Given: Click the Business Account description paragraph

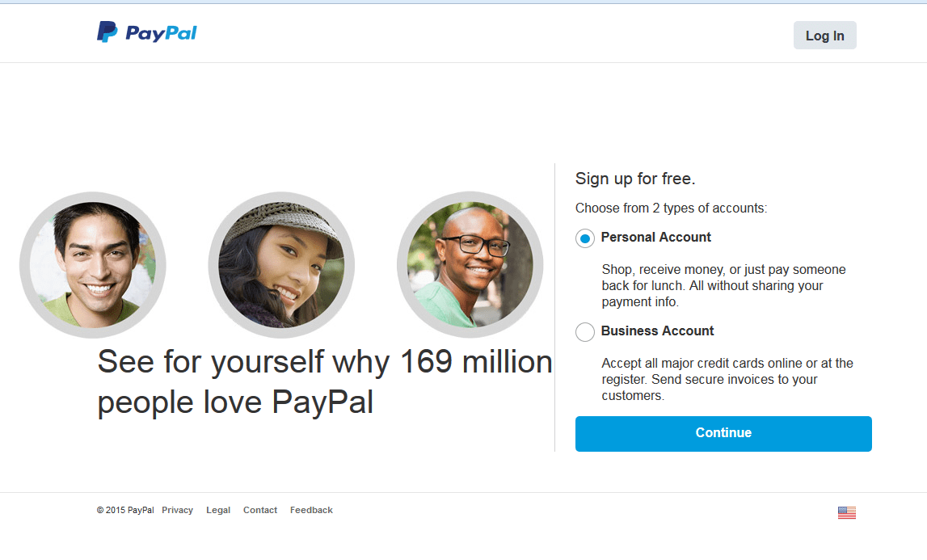Looking at the screenshot, I should 727,379.
